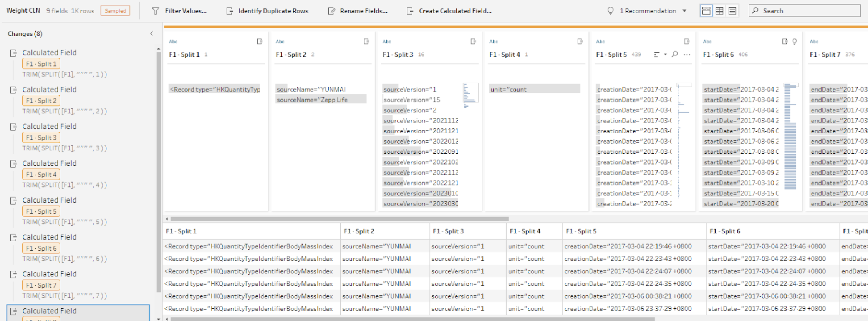Open more options for F1 - Split 5
The image size is (868, 323).
point(687,55)
